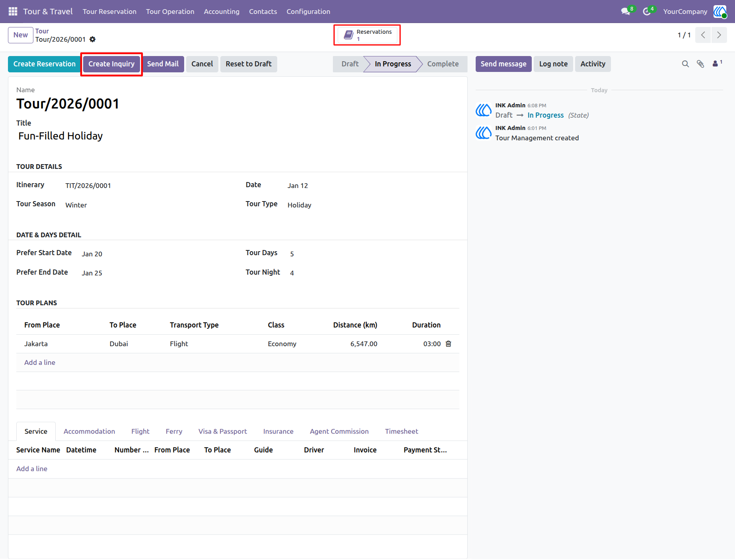
Task: Show followers person icon
Action: [x=717, y=64]
